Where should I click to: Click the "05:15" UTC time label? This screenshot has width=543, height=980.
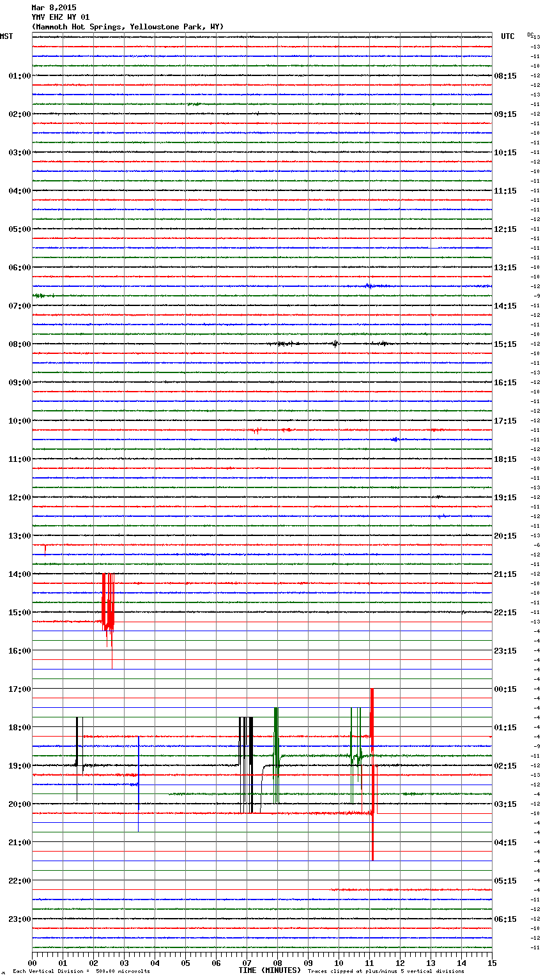point(505,880)
